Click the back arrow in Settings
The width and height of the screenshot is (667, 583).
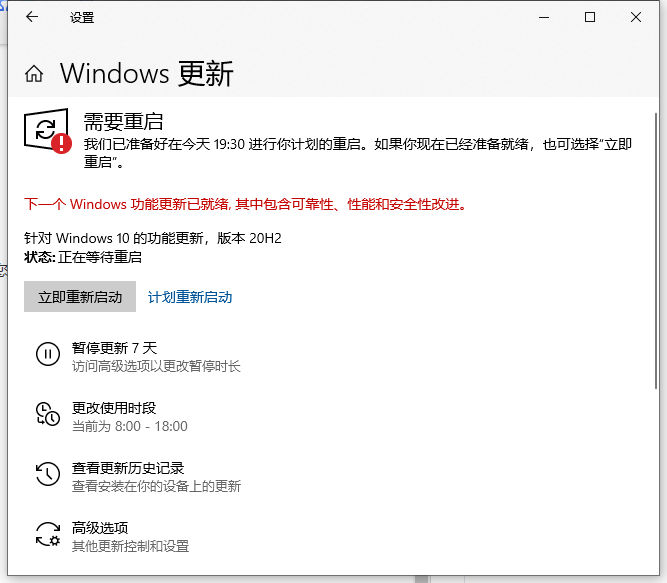(32, 17)
